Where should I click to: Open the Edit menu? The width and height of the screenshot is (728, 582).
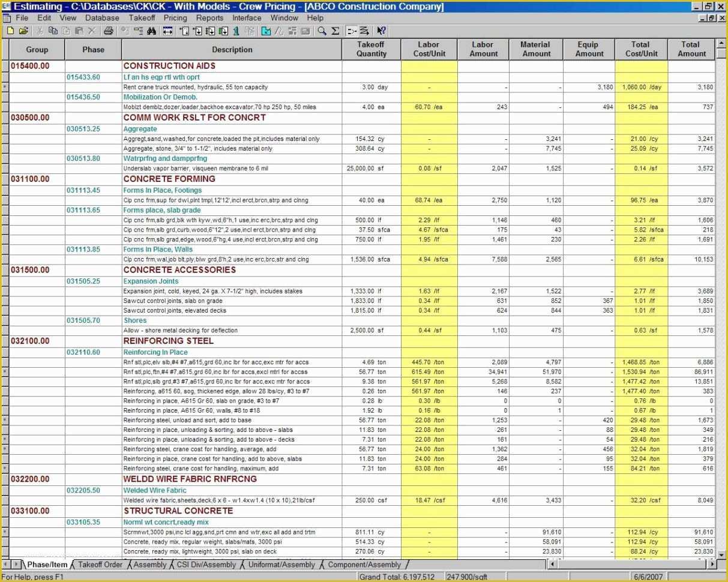(x=44, y=18)
